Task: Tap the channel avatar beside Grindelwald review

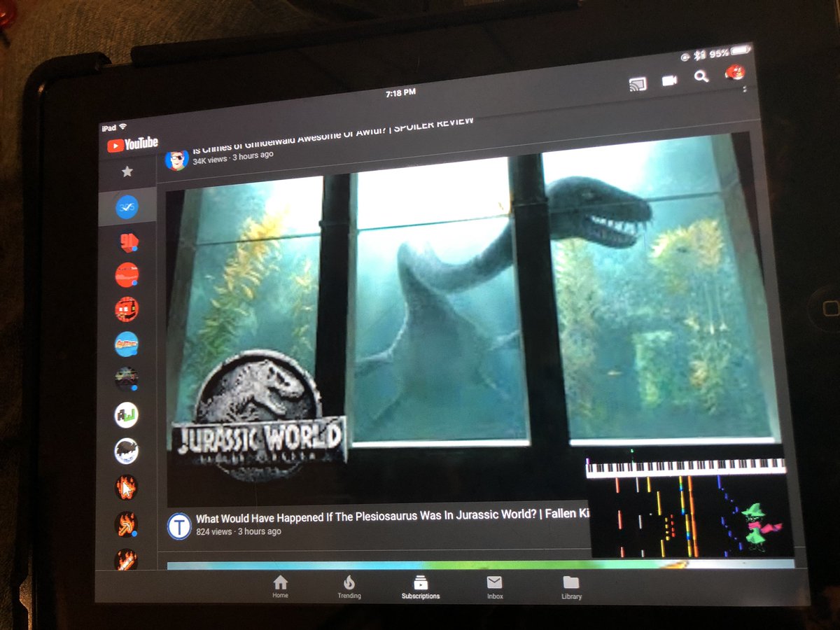Action: [176, 160]
